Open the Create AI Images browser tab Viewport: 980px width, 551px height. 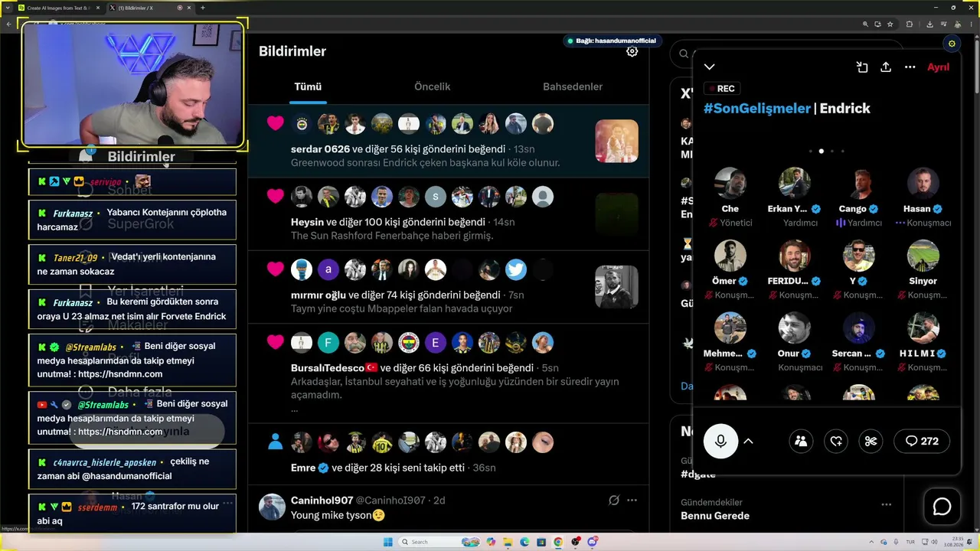pos(57,8)
